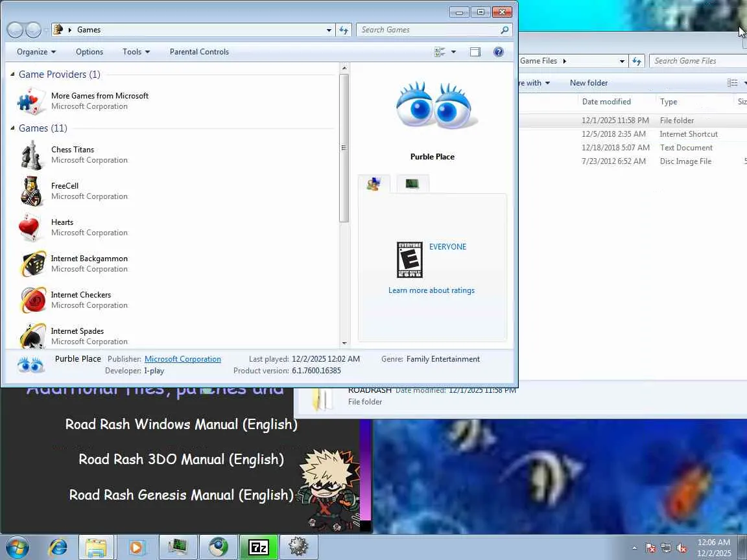Click view options icon in Game Files window
Image resolution: width=747 pixels, height=560 pixels.
[732, 83]
